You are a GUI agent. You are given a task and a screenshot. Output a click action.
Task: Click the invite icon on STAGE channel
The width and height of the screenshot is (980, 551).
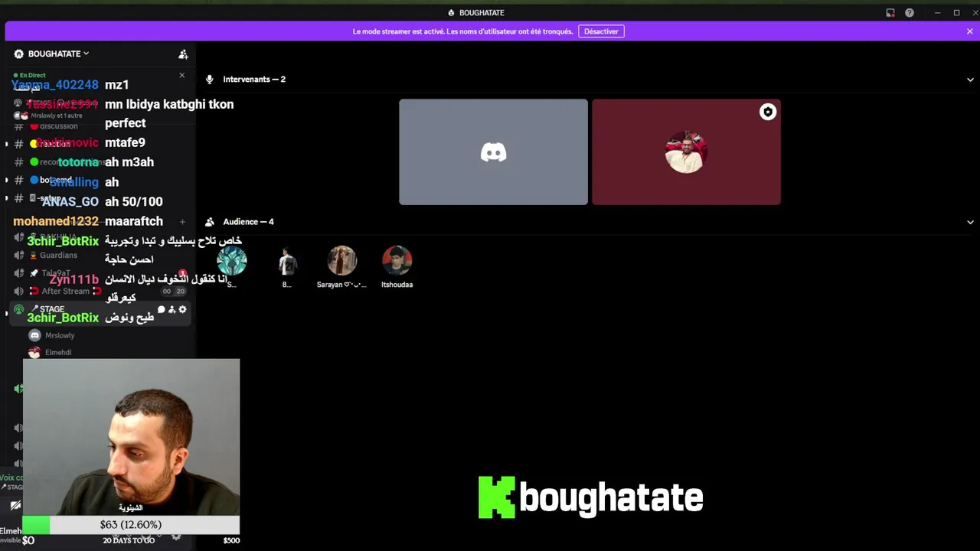(x=171, y=309)
